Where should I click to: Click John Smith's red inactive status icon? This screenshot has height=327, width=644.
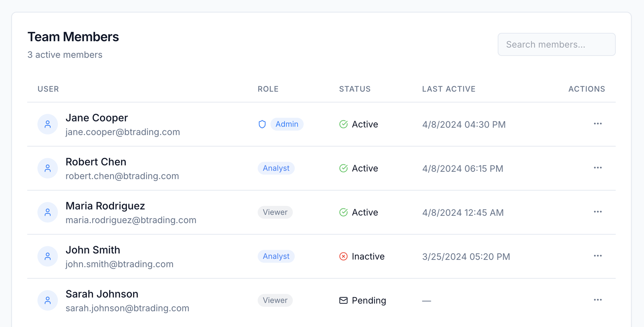(343, 256)
